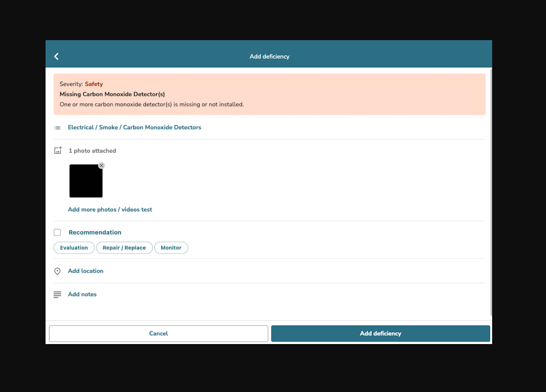The width and height of the screenshot is (546, 392).
Task: Click Add location
Action: pyautogui.click(x=86, y=271)
